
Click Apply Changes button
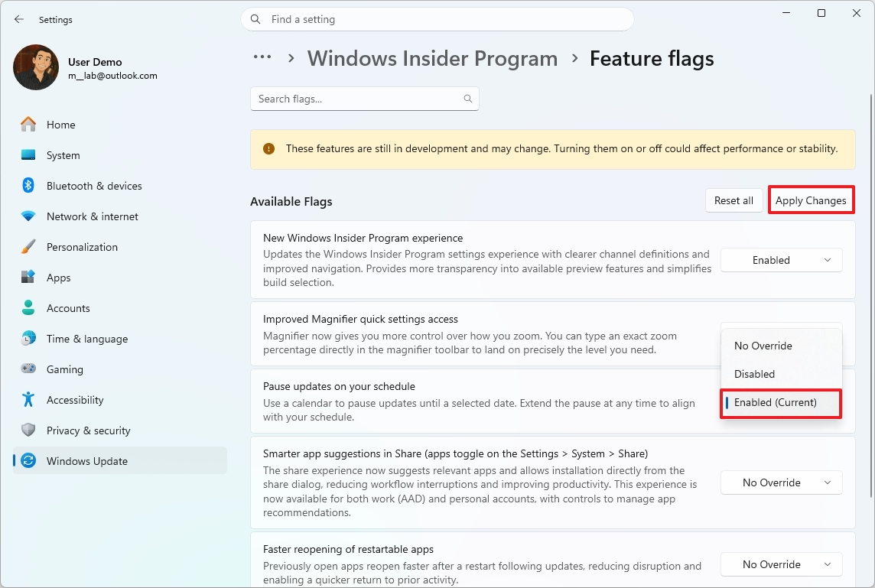(x=810, y=201)
